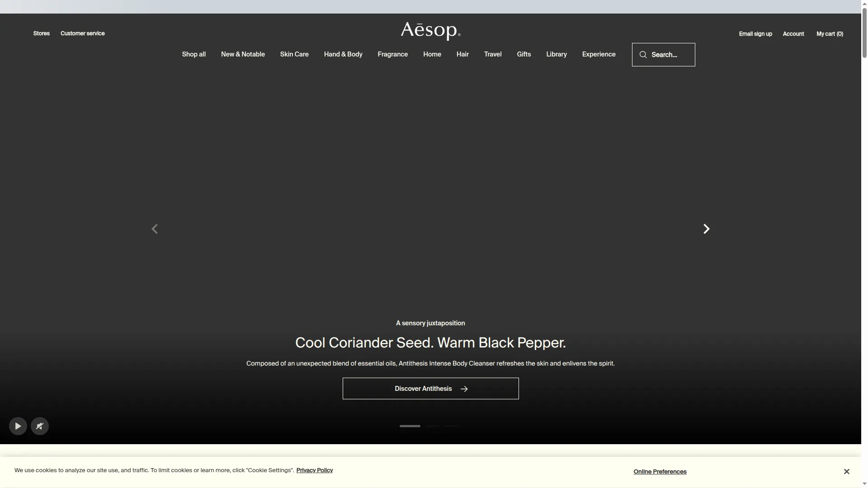Open the Account link
The height and width of the screenshot is (488, 868).
[x=793, y=34]
